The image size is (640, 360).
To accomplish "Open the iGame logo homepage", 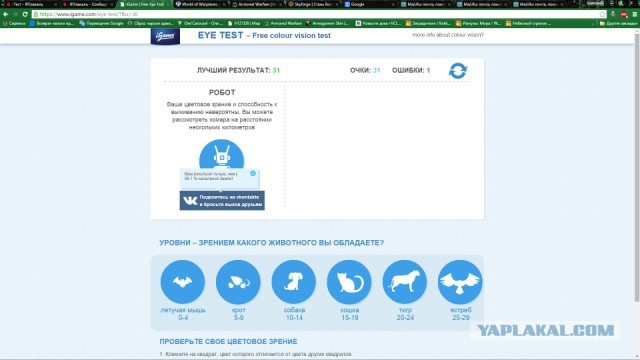I will 165,36.
